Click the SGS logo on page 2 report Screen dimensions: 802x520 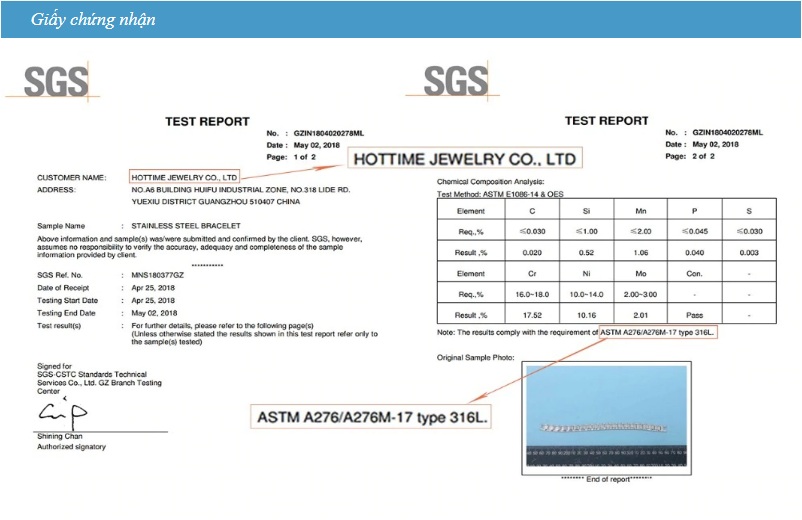click(454, 80)
